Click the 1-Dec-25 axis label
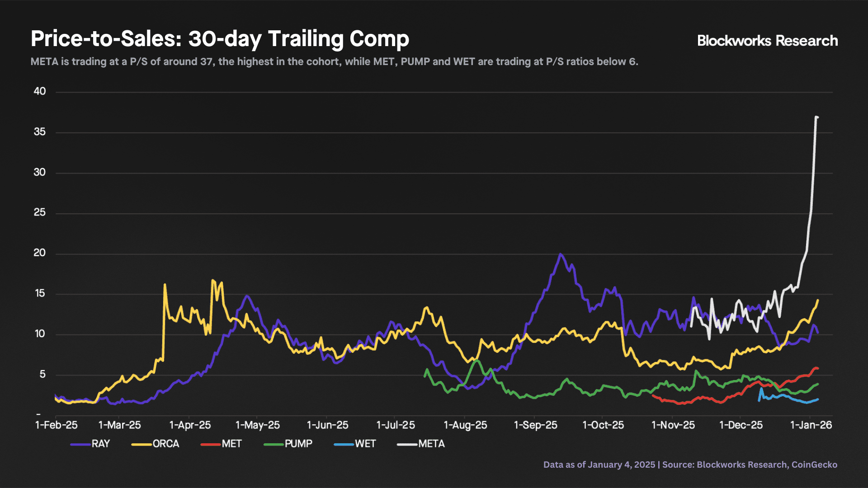The height and width of the screenshot is (488, 868). [741, 425]
